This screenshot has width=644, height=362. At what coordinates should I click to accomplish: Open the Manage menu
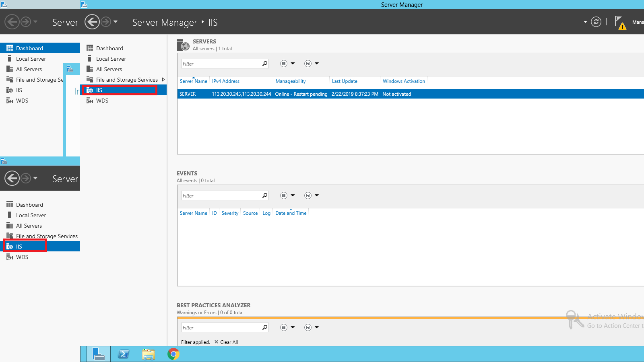click(638, 22)
